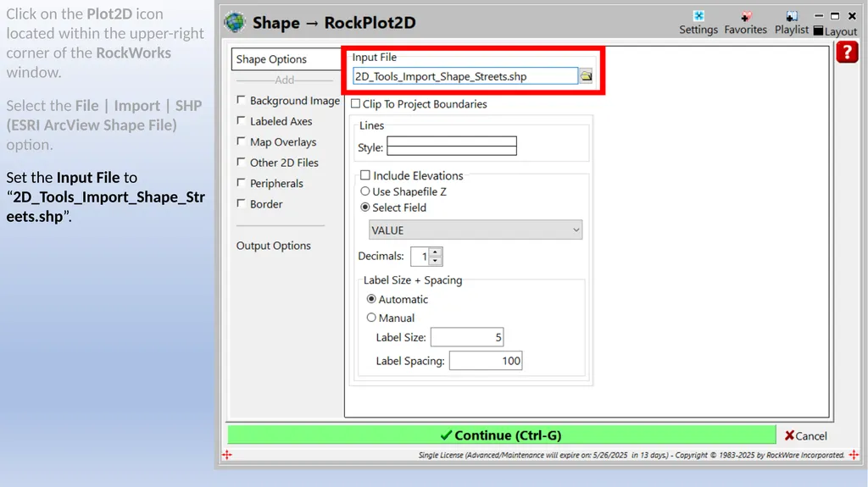Enable the Peripherals checkbox

click(241, 182)
